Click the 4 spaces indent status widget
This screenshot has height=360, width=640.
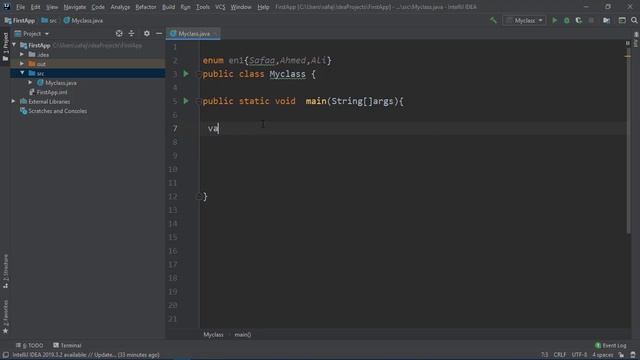click(602, 355)
